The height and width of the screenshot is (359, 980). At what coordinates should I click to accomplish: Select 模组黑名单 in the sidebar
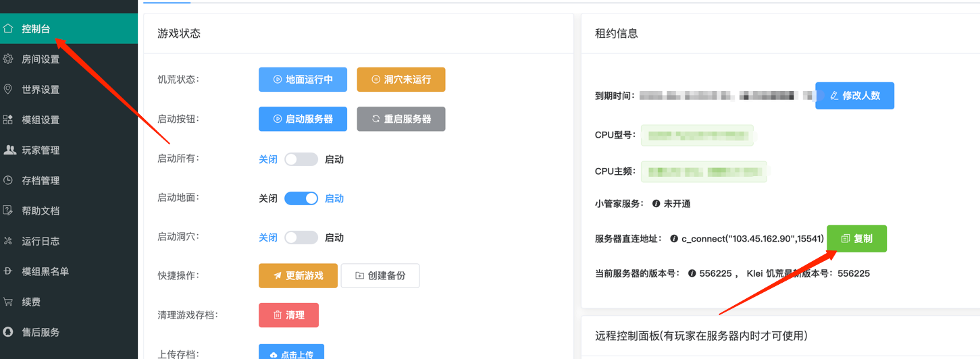[x=45, y=271]
